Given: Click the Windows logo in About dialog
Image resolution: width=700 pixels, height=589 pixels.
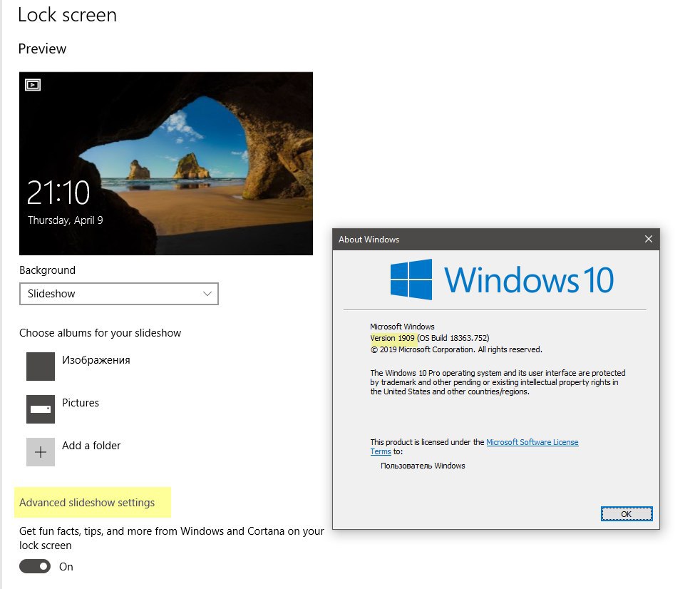Looking at the screenshot, I should pos(411,280).
